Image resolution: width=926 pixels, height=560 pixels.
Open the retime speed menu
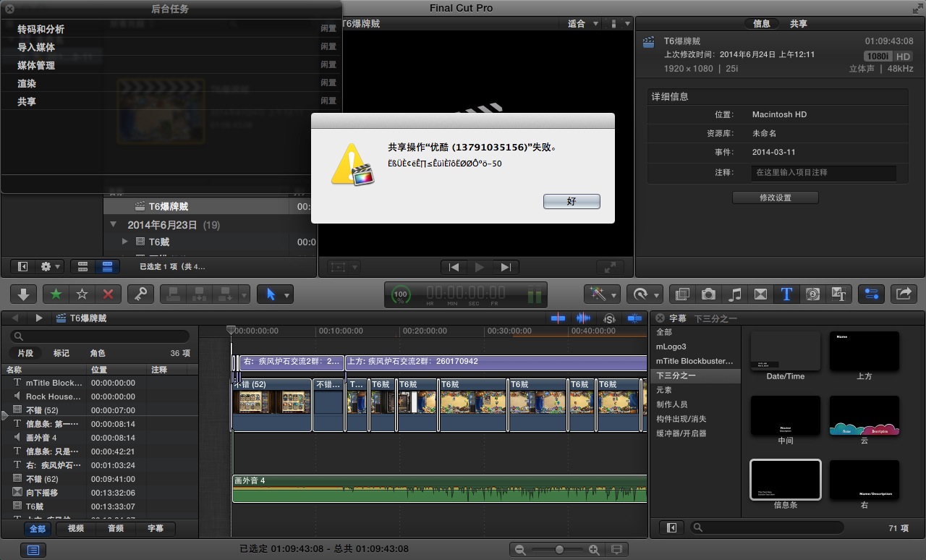645,294
